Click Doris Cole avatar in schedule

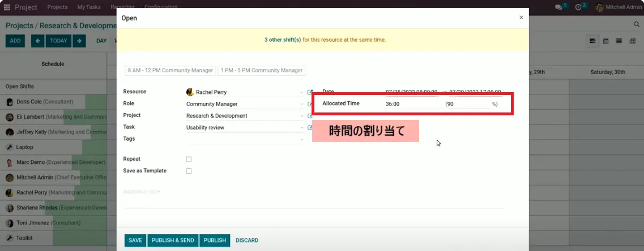pyautogui.click(x=10, y=102)
